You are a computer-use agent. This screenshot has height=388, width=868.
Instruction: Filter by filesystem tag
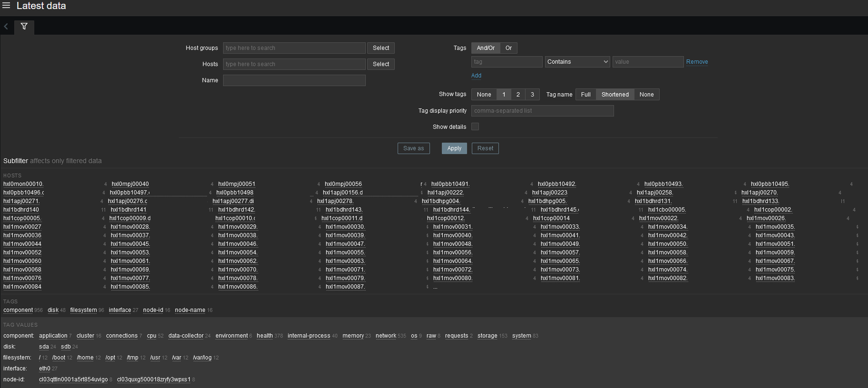click(83, 310)
